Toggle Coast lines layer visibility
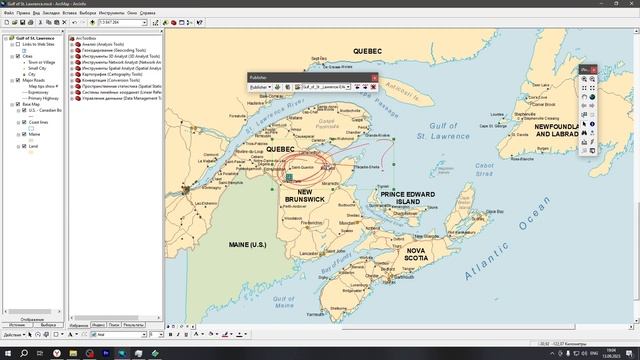This screenshot has width=640, height=360. pos(24,122)
